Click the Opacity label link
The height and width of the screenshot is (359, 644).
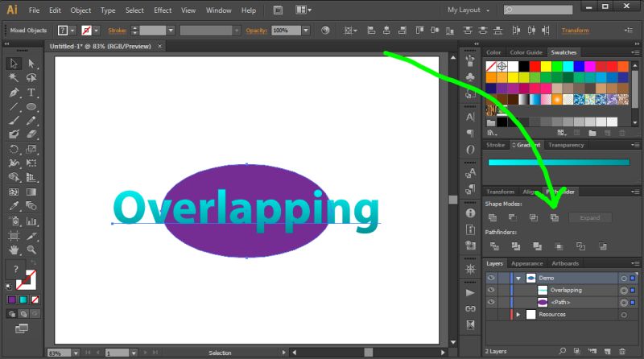tap(256, 31)
